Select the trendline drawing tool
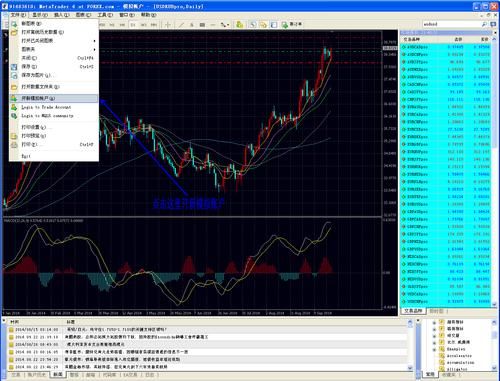Viewport: 500px width, 381px height. (181, 24)
